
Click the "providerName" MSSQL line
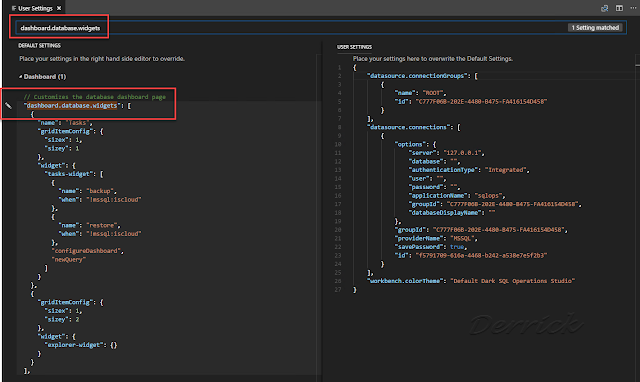pyautogui.click(x=436, y=238)
